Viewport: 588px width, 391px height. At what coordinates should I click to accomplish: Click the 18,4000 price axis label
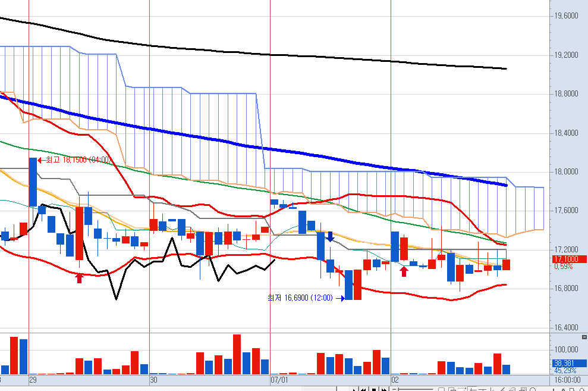point(566,133)
